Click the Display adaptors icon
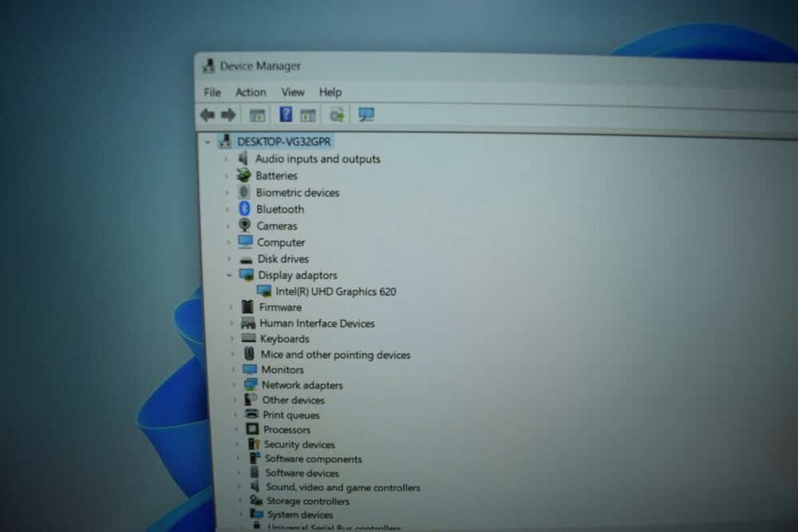 tap(247, 274)
